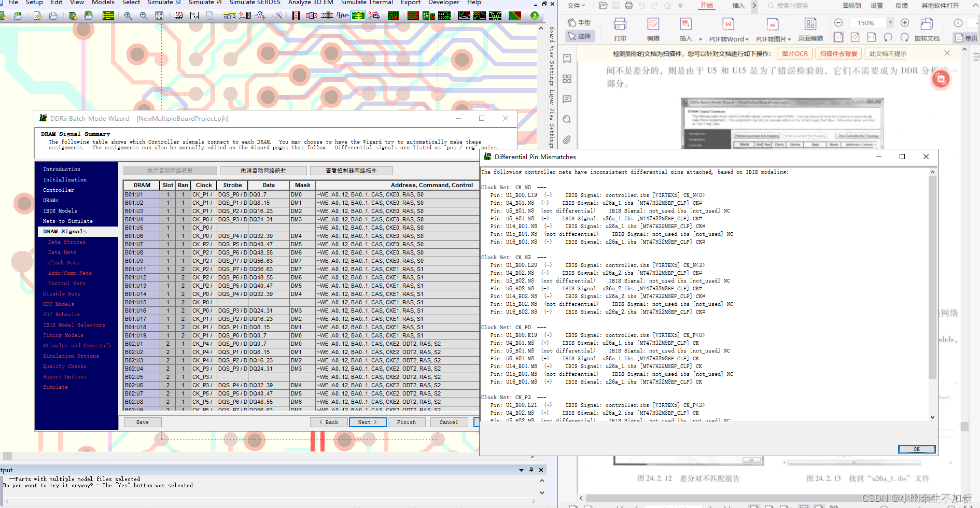The width and height of the screenshot is (980, 508).
Task: Open the Export menu
Action: pos(410,3)
